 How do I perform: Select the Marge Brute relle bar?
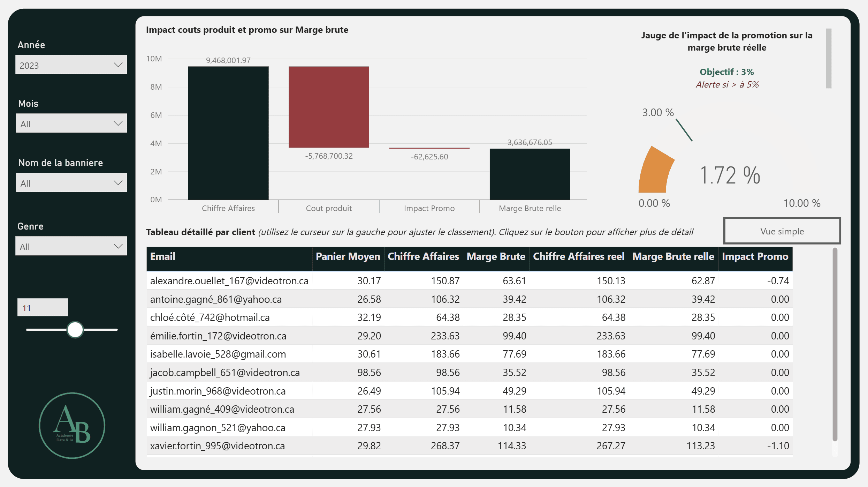coord(530,174)
